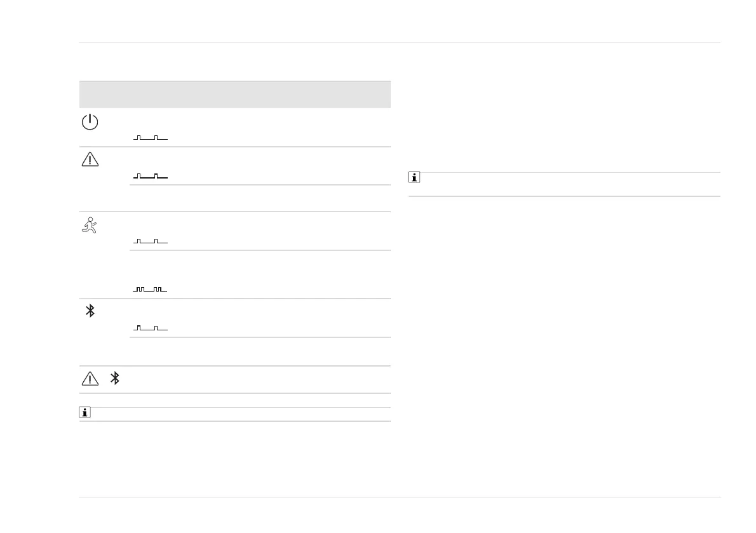The height and width of the screenshot is (533, 756).
Task: Click the info icon in right column
Action: click(x=414, y=179)
